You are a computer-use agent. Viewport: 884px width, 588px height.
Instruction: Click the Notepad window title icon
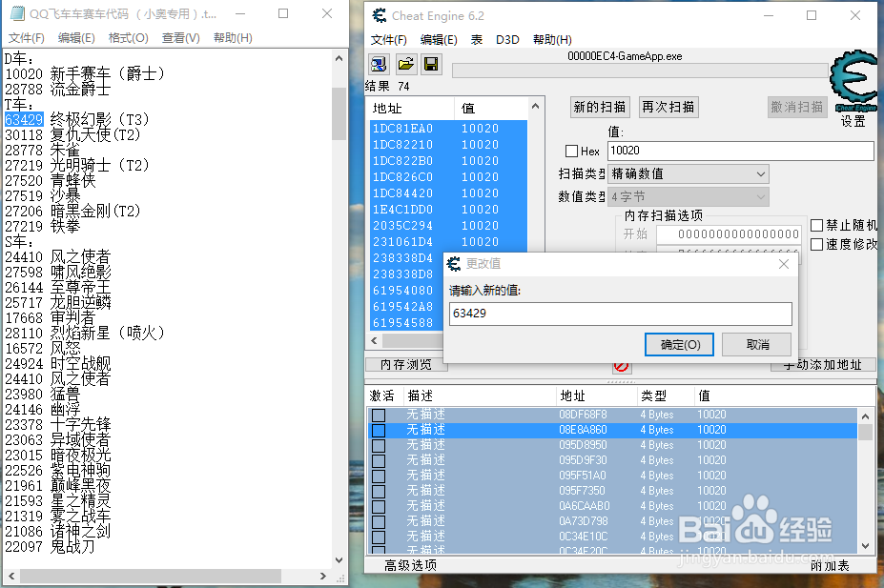(x=17, y=13)
